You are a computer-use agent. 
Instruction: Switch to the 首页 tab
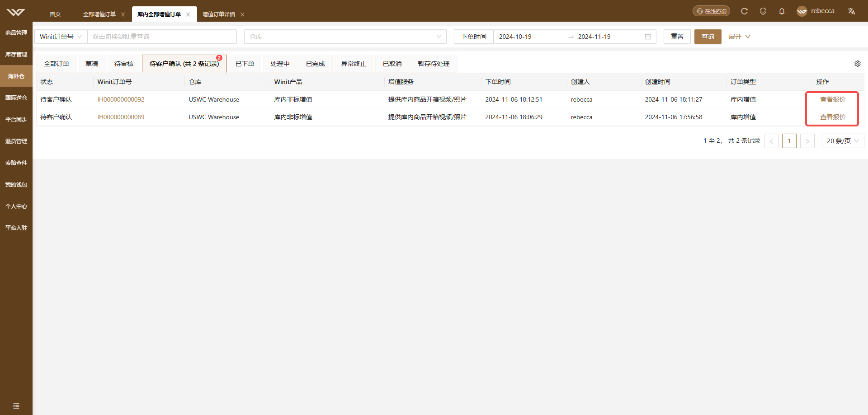55,14
